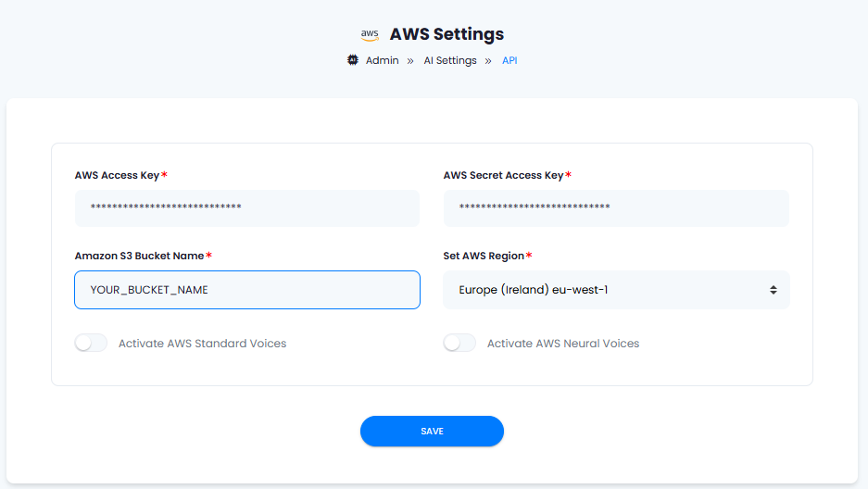Open the Set AWS Region dropdown

[x=616, y=290]
